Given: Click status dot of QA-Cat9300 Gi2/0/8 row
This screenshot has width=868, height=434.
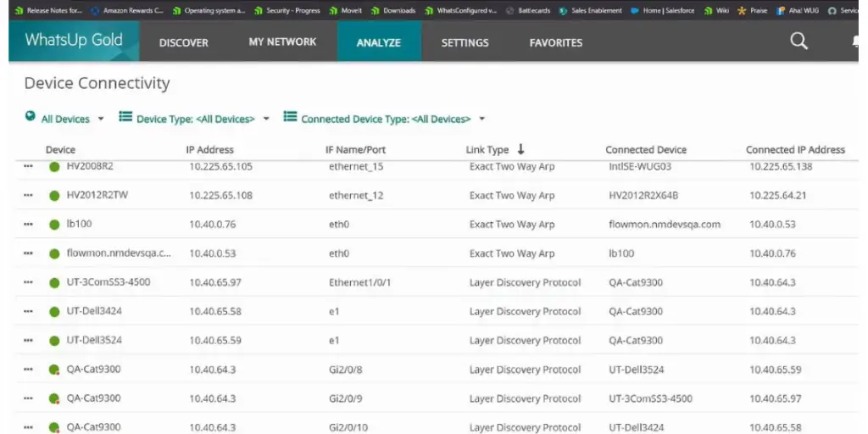Looking at the screenshot, I should (54, 370).
